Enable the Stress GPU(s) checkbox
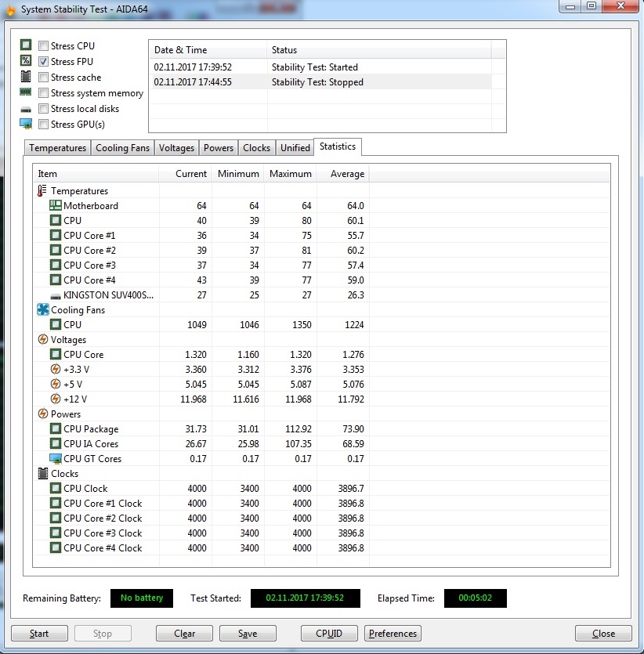 43,124
